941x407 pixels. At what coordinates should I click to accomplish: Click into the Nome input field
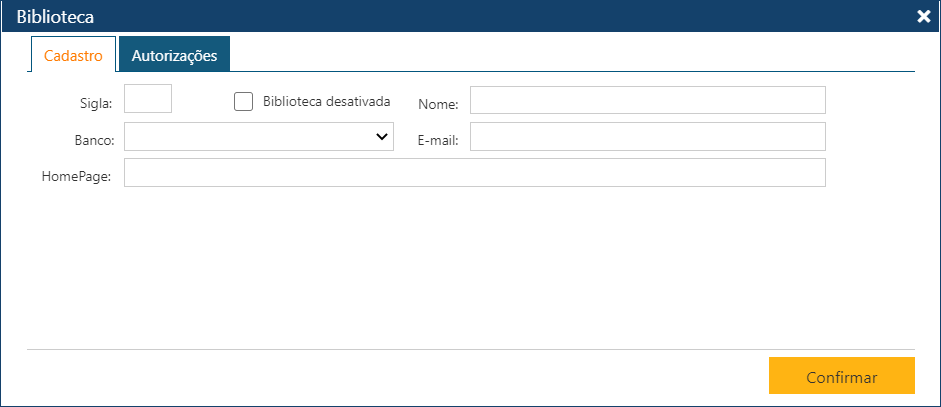[647, 101]
